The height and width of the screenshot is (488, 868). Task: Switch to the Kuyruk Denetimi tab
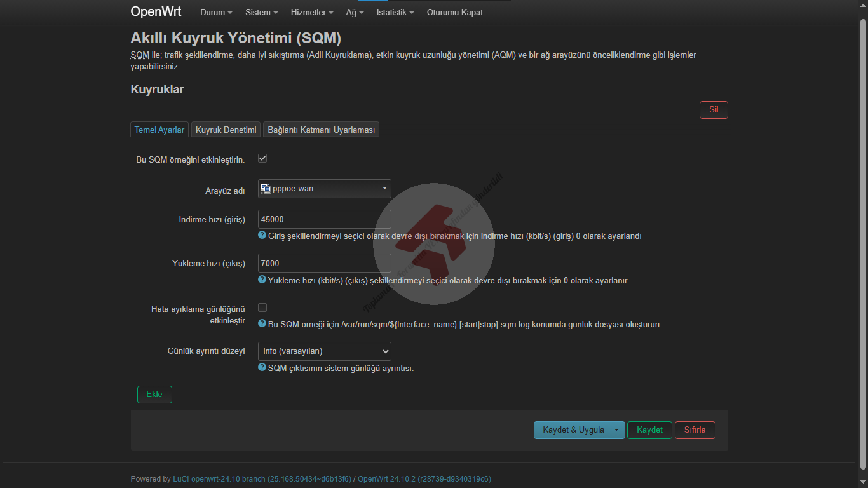click(x=226, y=130)
